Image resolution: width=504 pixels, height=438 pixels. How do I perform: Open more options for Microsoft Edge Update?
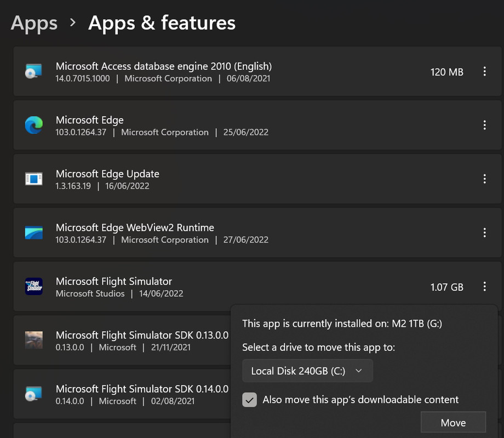[484, 178]
